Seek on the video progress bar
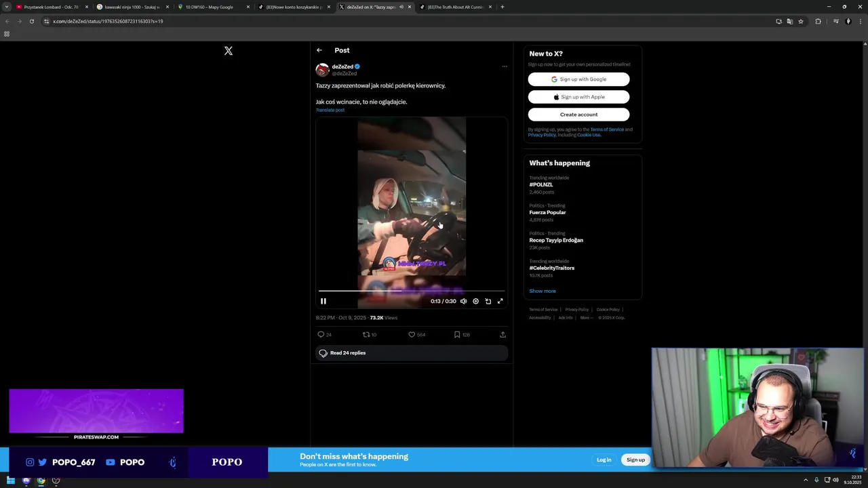The height and width of the screenshot is (488, 868). click(x=412, y=291)
